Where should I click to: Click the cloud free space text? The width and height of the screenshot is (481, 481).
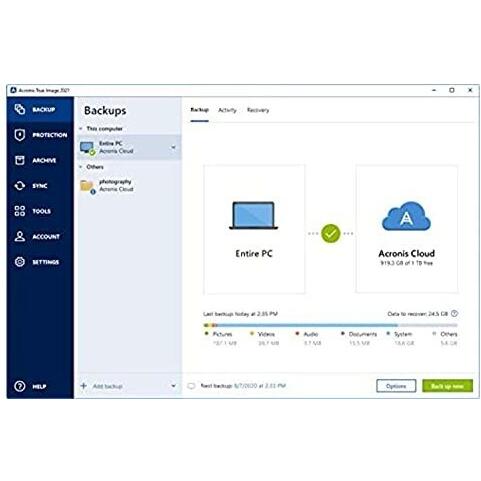[x=407, y=263]
